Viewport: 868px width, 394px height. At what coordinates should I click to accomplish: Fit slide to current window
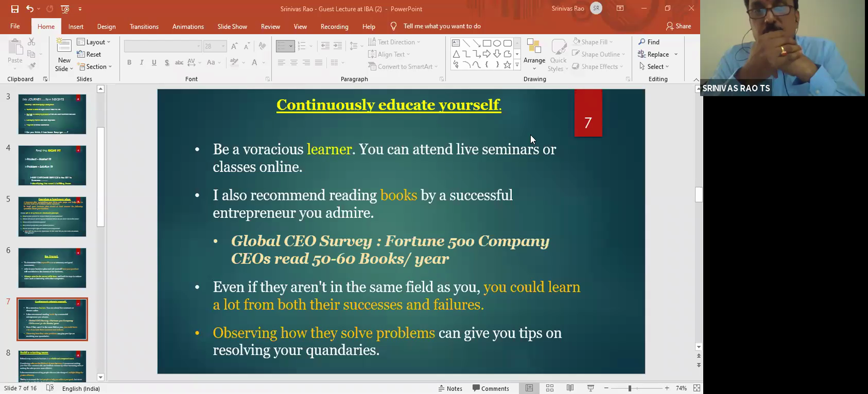coord(697,388)
